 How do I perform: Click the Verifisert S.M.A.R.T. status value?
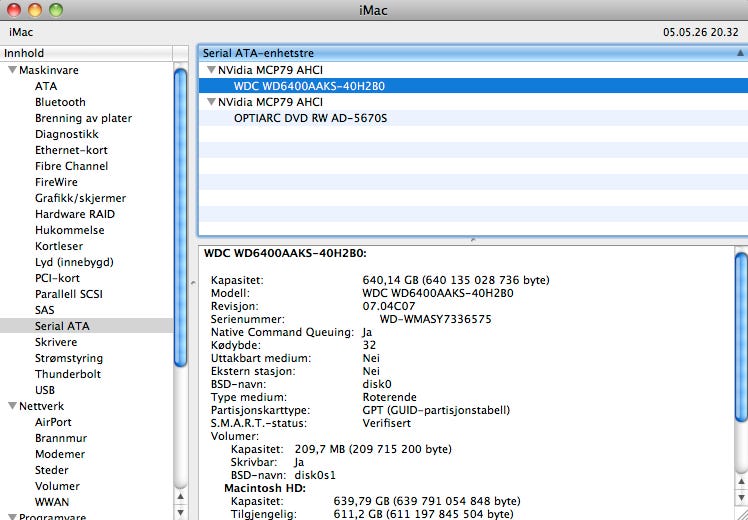tap(386, 423)
